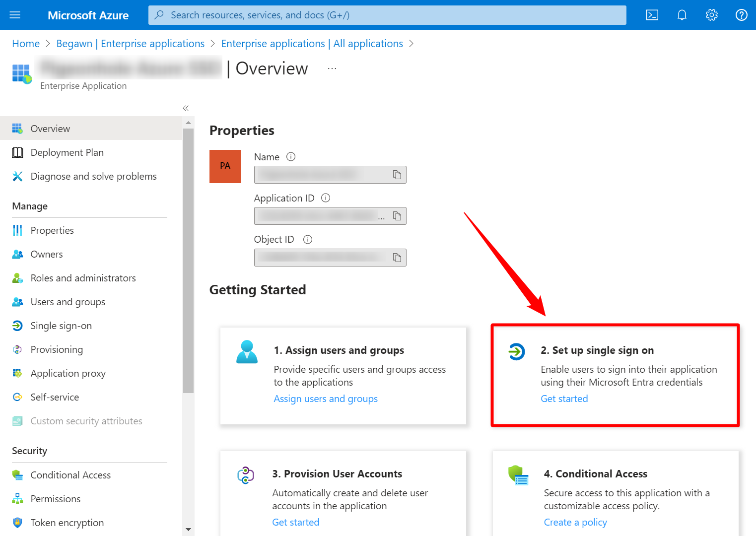Screen dimensions: 756x536
Task: Copy the Object ID value
Action: (x=397, y=258)
